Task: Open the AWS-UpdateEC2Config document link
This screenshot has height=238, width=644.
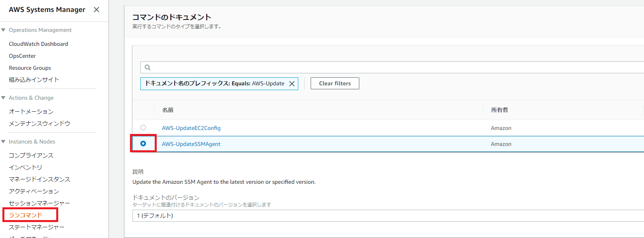Action: [191, 128]
